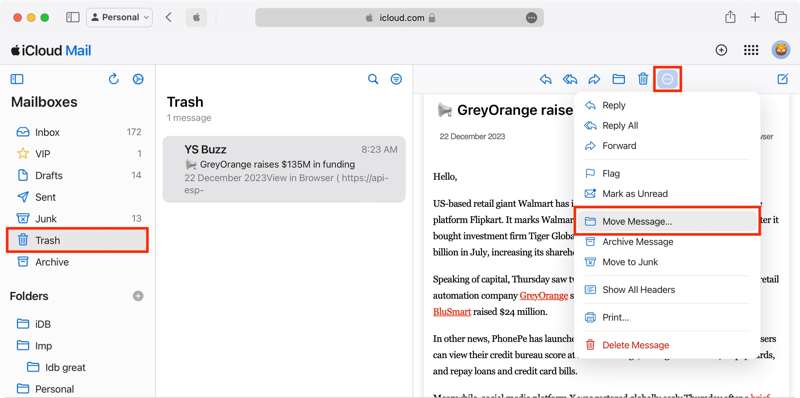Choose Forward in the dropdown menu

tap(667, 145)
